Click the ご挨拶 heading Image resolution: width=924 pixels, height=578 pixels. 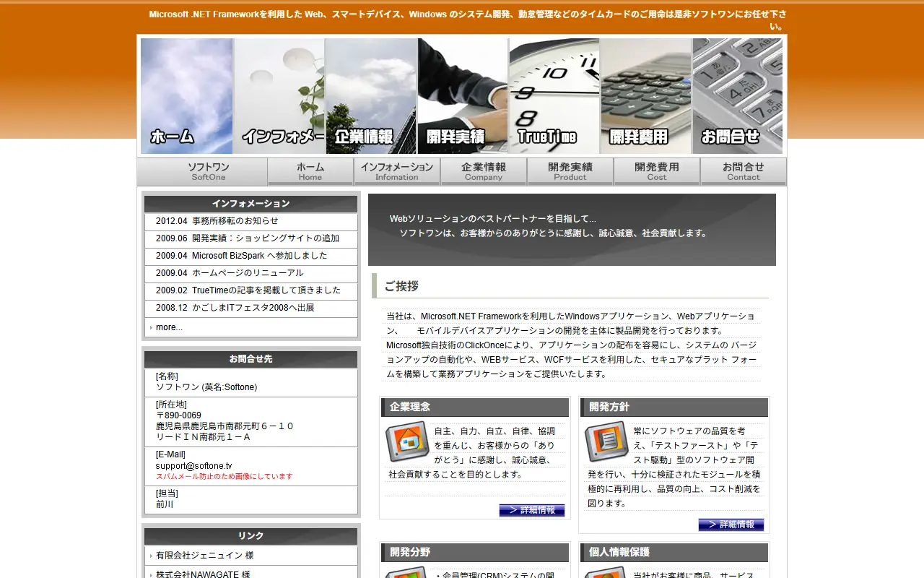coord(401,286)
